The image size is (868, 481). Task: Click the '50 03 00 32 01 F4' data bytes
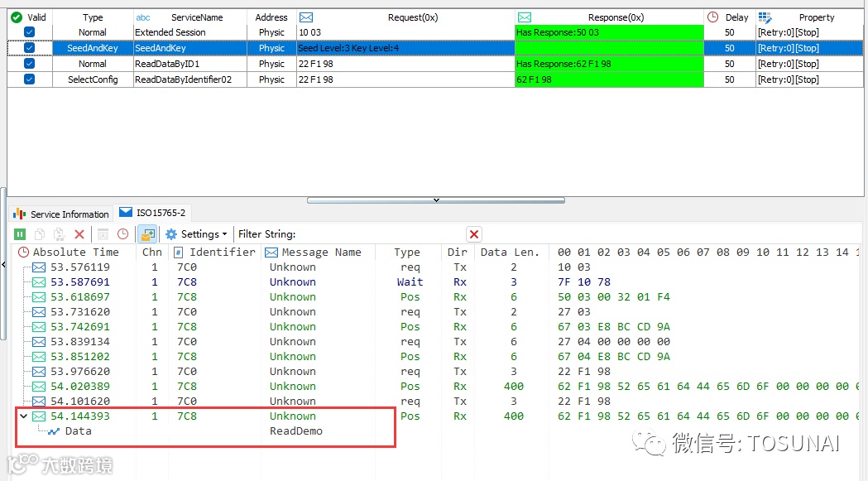point(614,297)
